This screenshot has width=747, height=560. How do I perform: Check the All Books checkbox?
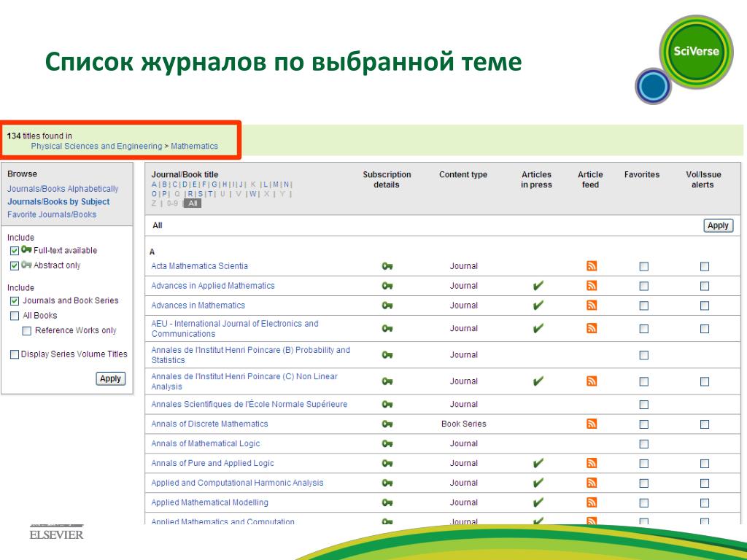coord(15,316)
